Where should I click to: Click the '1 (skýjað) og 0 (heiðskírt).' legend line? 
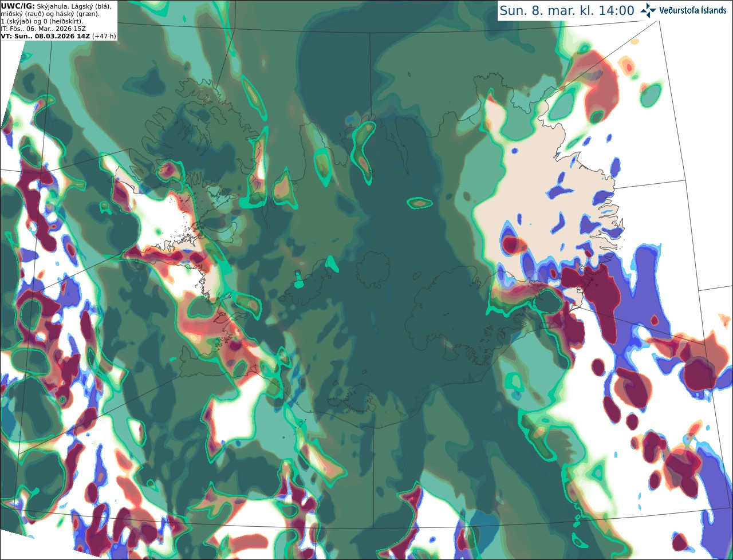[42, 21]
